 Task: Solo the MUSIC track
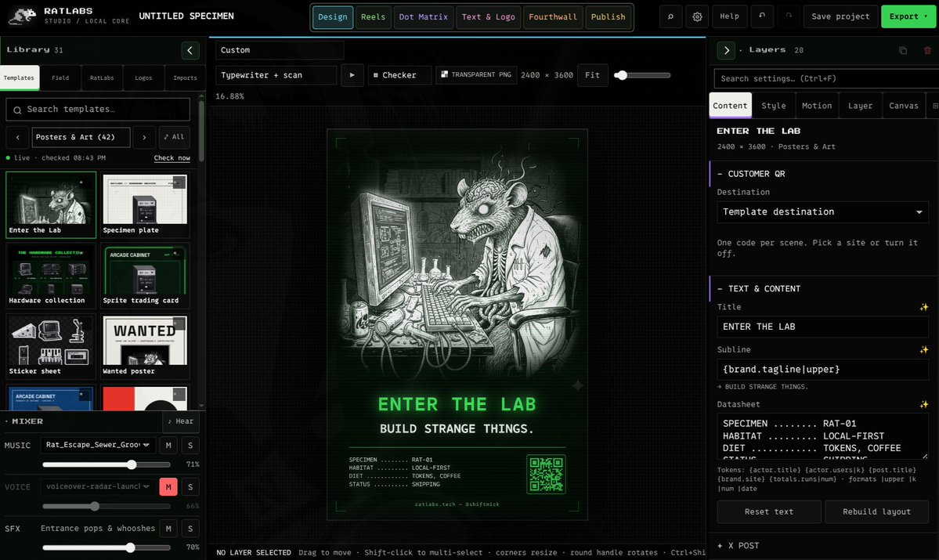point(190,445)
